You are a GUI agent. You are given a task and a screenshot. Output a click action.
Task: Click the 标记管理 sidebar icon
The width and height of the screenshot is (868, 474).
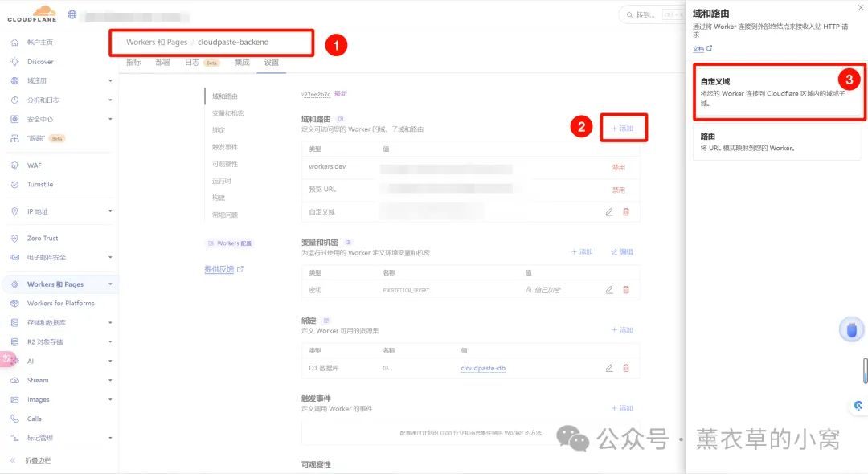[x=15, y=438]
